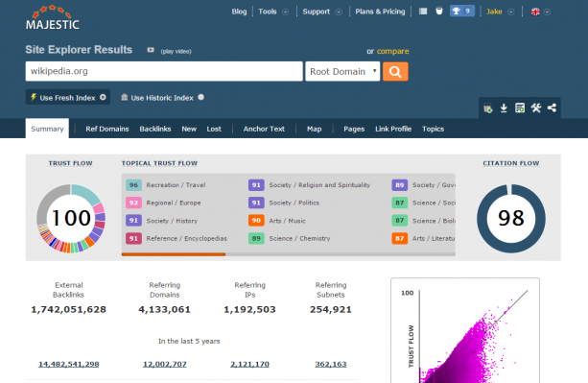588x383 pixels.
Task: Open the 2,121,170 historic referring IPs link
Action: (x=249, y=364)
